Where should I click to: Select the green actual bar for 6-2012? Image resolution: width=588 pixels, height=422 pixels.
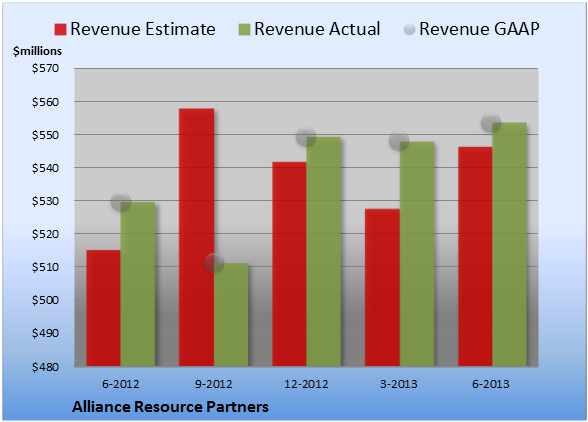138,284
